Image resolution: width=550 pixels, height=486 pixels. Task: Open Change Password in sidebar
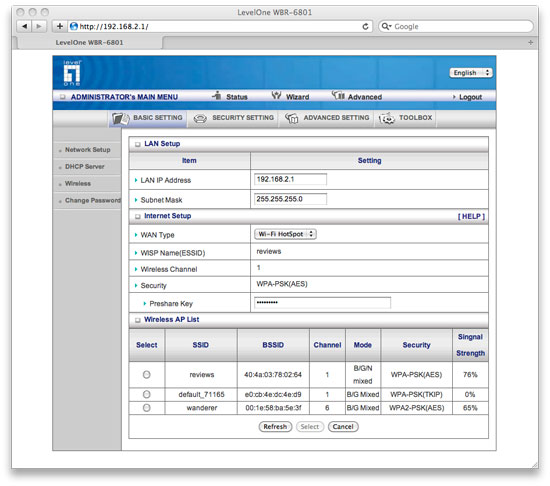pos(93,201)
